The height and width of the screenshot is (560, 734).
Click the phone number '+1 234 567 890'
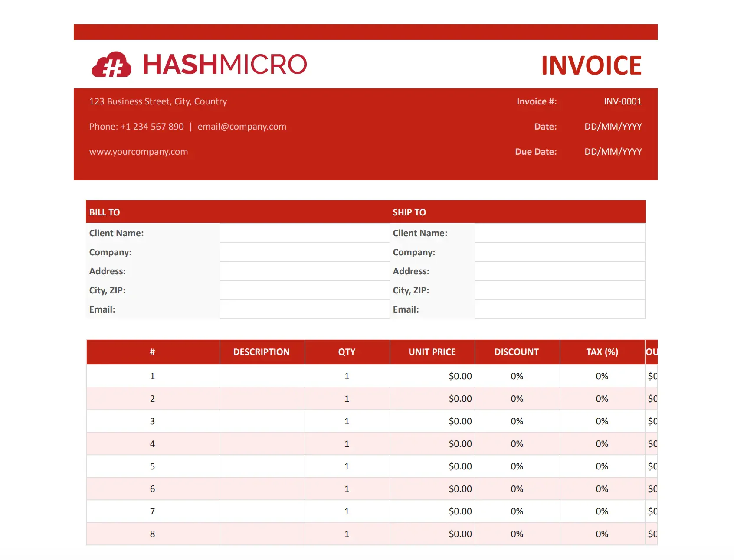click(152, 127)
